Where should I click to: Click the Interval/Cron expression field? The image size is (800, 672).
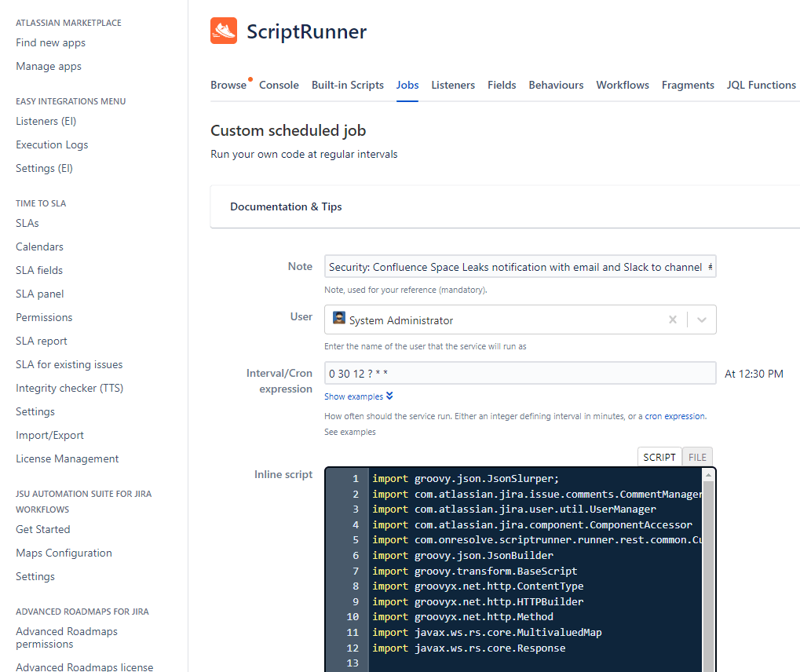(520, 374)
